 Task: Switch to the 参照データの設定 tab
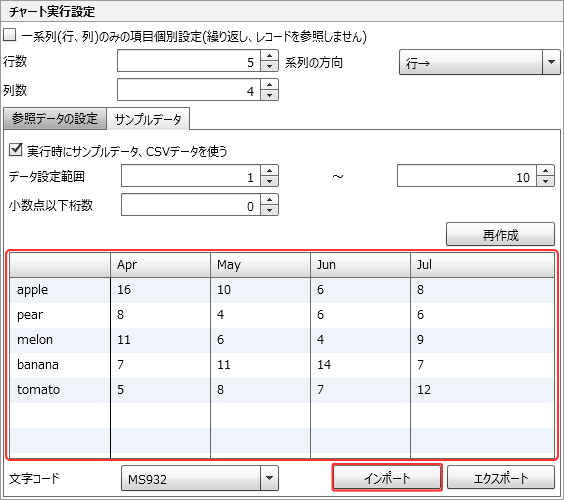pyautogui.click(x=55, y=118)
